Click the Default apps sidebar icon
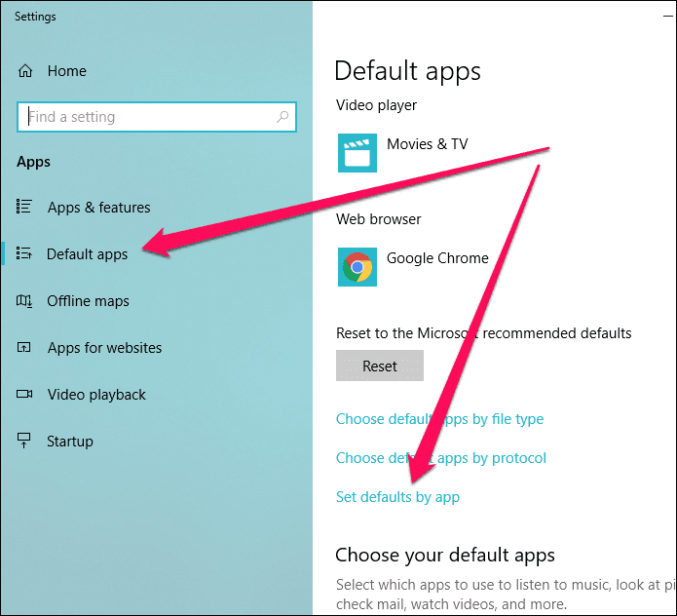 (24, 253)
